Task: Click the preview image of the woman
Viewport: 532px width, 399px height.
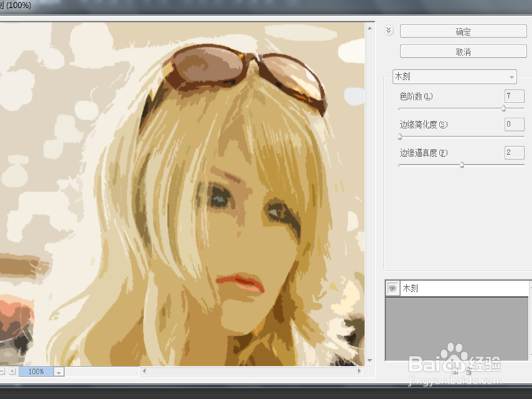Action: coord(182,194)
